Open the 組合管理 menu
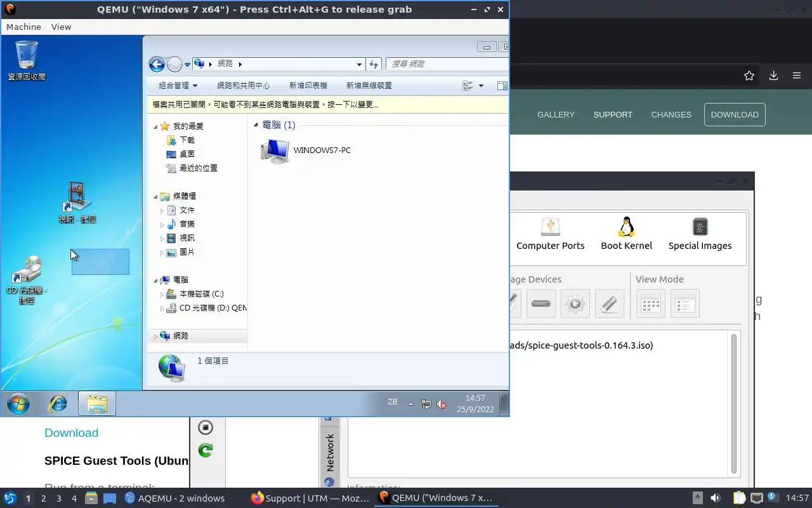The image size is (812, 508). click(x=178, y=86)
